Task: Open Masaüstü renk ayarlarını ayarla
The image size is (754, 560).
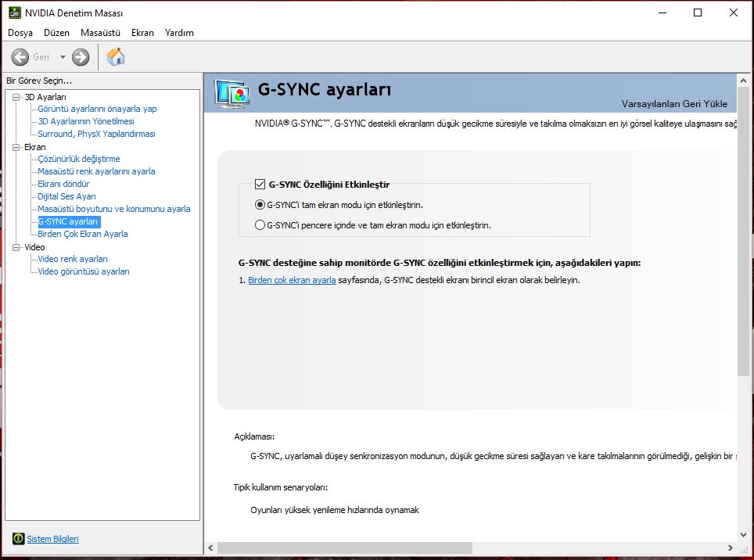Action: tap(97, 171)
